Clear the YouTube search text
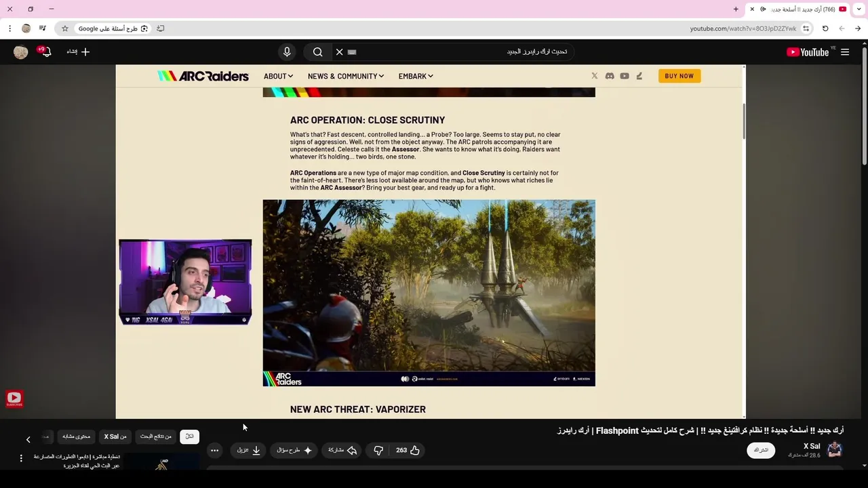868x488 pixels. (x=340, y=52)
